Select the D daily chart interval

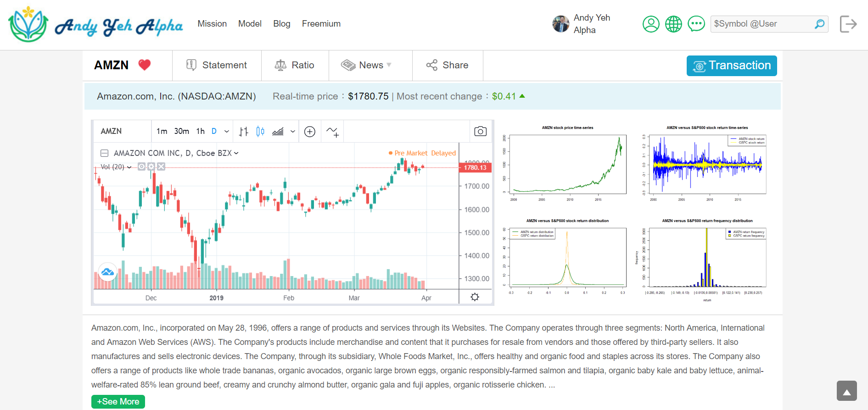pyautogui.click(x=214, y=131)
